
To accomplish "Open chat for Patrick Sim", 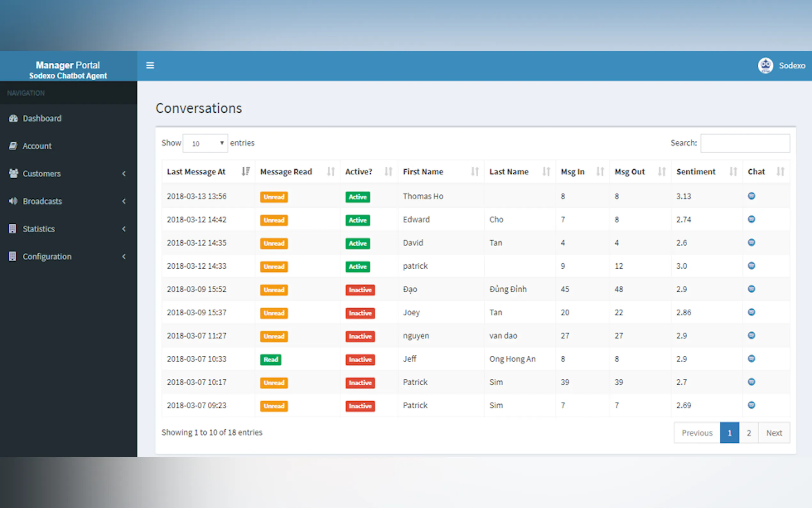I will 752,382.
